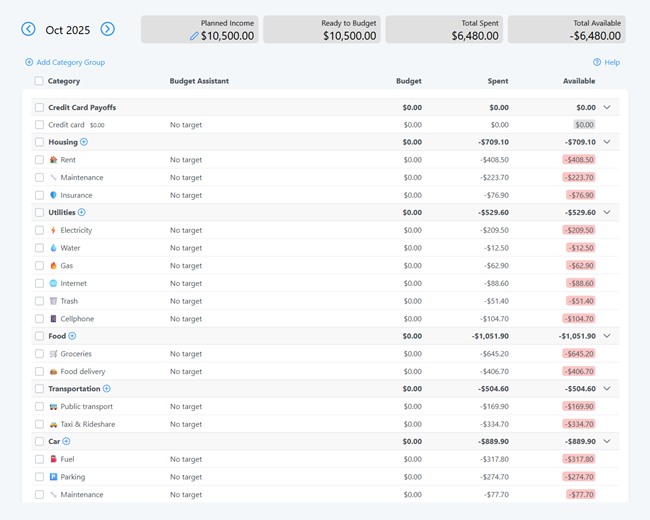Open the Help link

coord(607,62)
